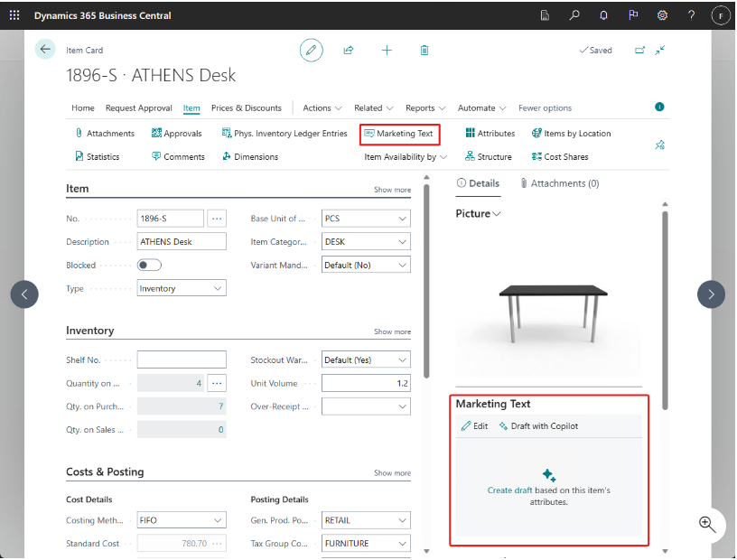Collapse the page with the shrink arrows icon

[660, 50]
